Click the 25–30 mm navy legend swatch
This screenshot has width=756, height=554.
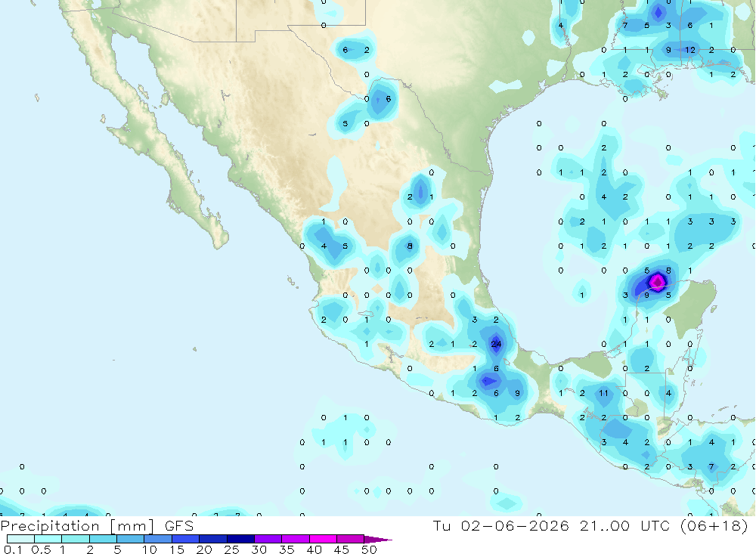point(240,539)
